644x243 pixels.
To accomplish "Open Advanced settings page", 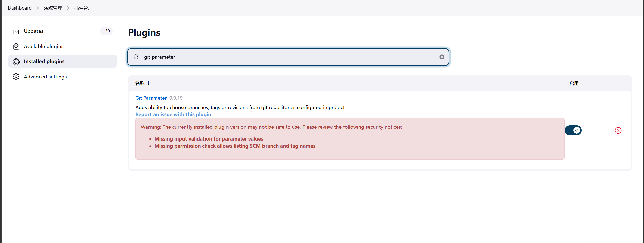I will (62, 77).
